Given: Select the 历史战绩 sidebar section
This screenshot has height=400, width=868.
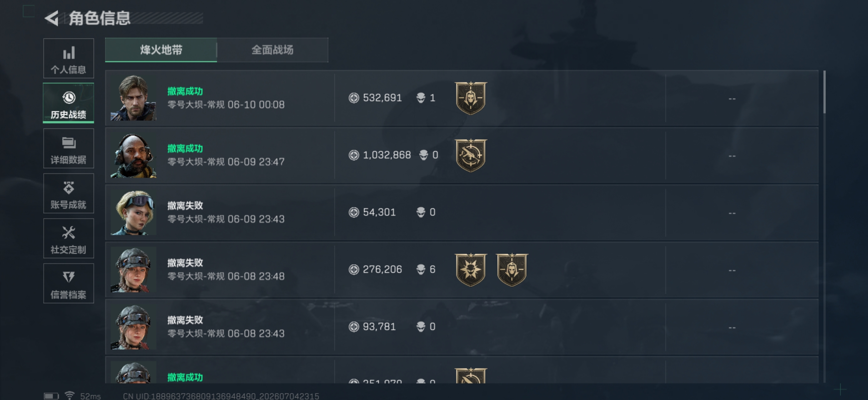Looking at the screenshot, I should (69, 103).
